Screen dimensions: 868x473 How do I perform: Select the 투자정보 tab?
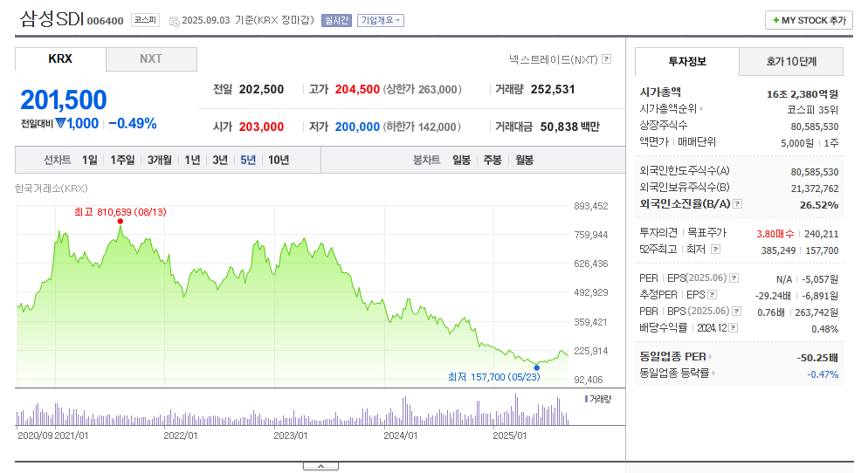687,61
